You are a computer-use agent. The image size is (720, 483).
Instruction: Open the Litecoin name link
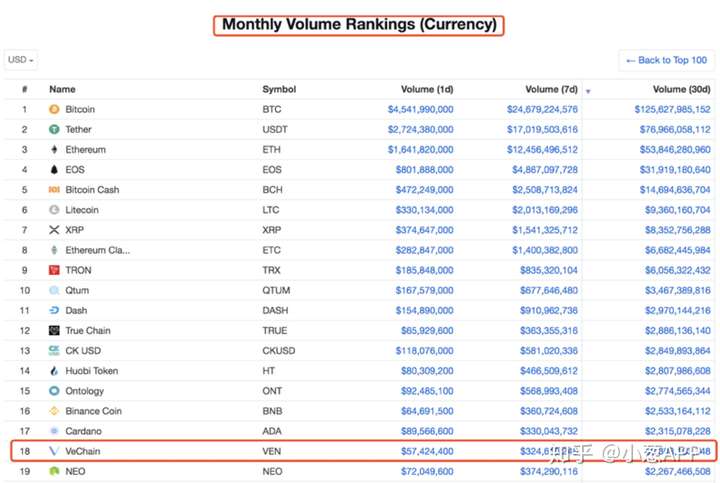[x=82, y=210]
